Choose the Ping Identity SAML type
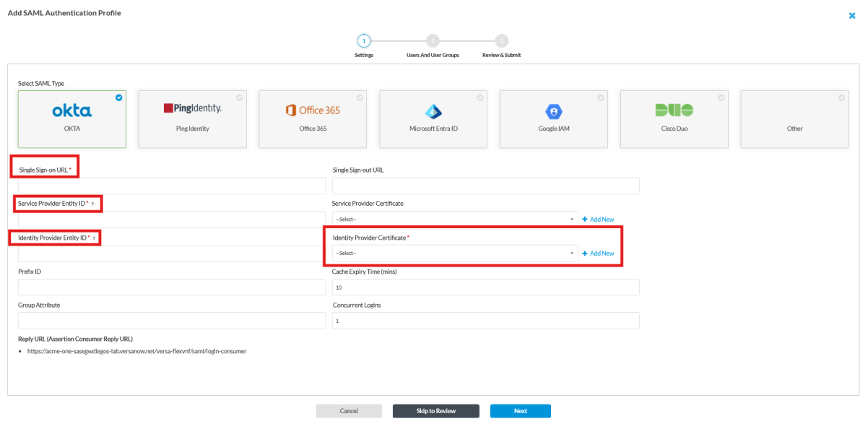 pos(193,118)
